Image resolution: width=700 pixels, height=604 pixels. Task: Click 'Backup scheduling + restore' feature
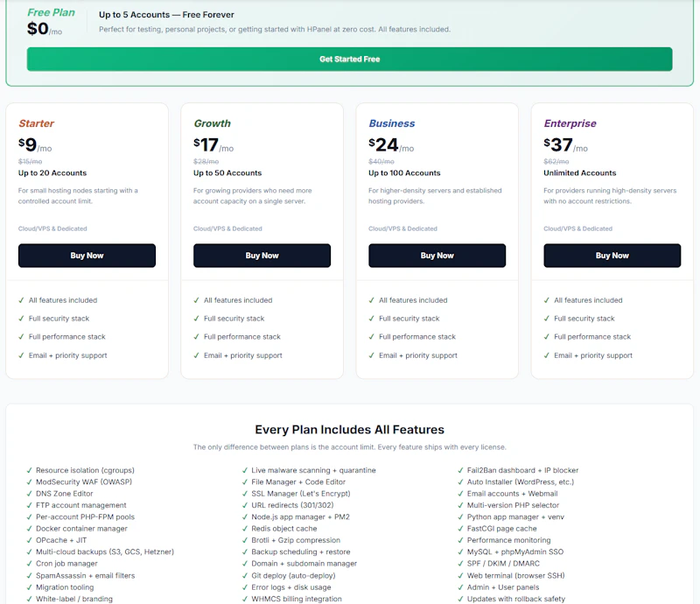click(x=301, y=551)
